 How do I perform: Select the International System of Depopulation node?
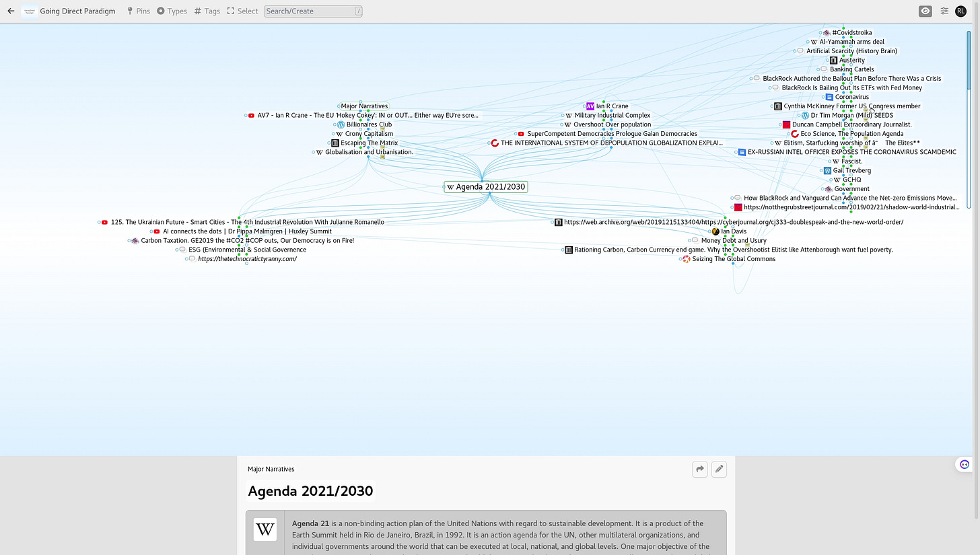606,143
